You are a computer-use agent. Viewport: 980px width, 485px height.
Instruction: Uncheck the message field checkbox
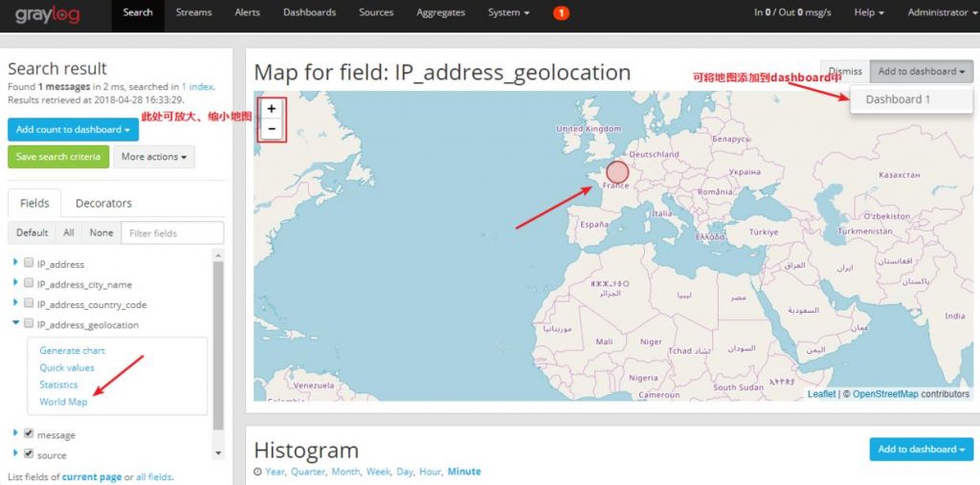(29, 433)
